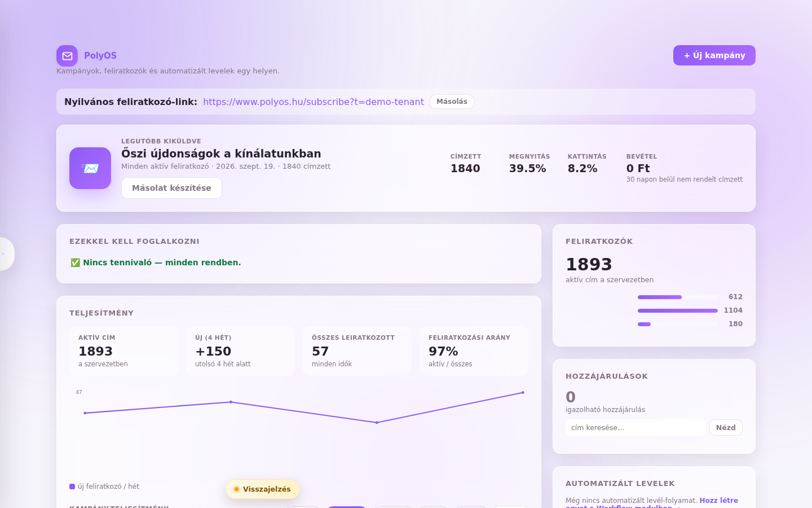Click the 30 napon belül nem rendelt note
This screenshot has height=508, width=812.
click(x=685, y=179)
